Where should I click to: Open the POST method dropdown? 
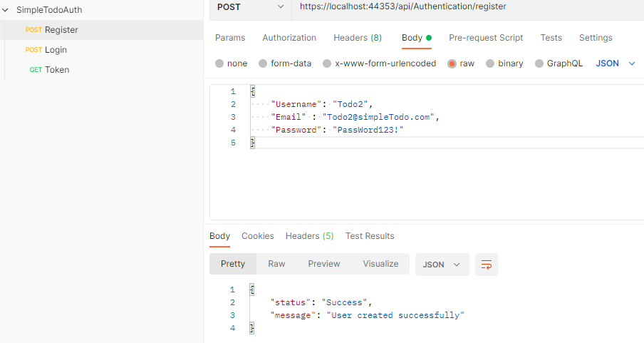(x=251, y=7)
